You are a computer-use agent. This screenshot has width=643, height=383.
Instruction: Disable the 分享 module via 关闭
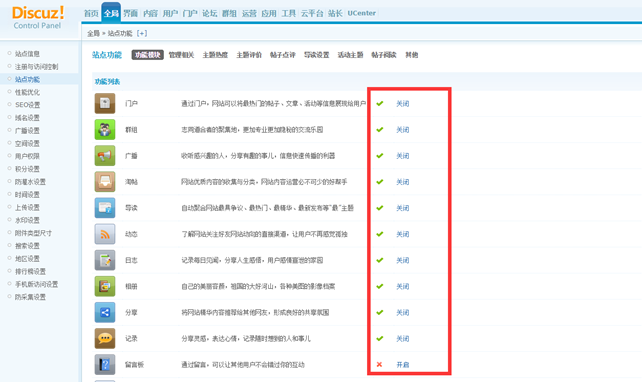coord(403,312)
